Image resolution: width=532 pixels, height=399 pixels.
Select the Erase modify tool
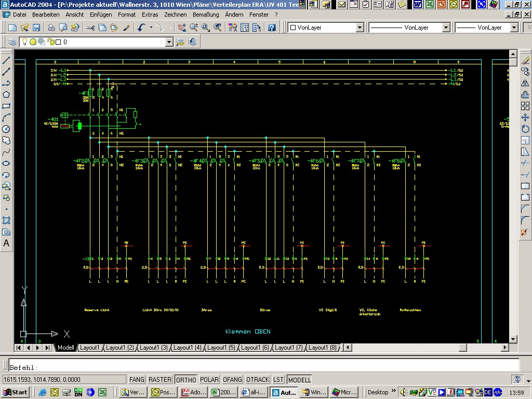click(525, 60)
